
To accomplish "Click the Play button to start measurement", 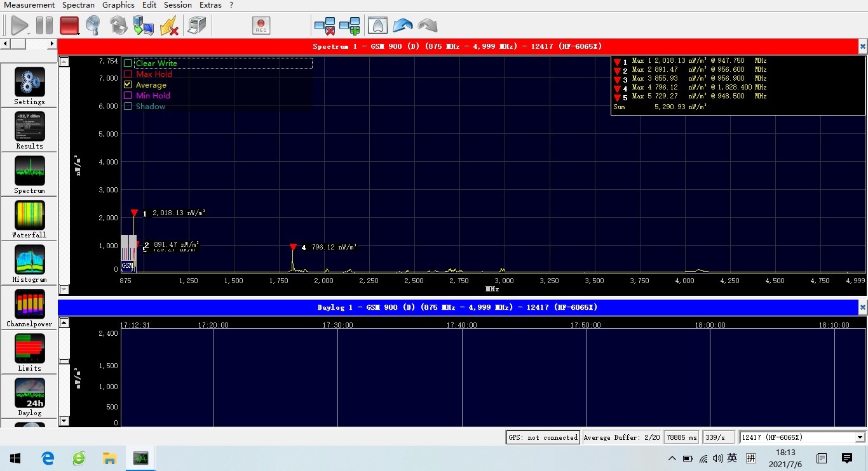I will [20, 25].
